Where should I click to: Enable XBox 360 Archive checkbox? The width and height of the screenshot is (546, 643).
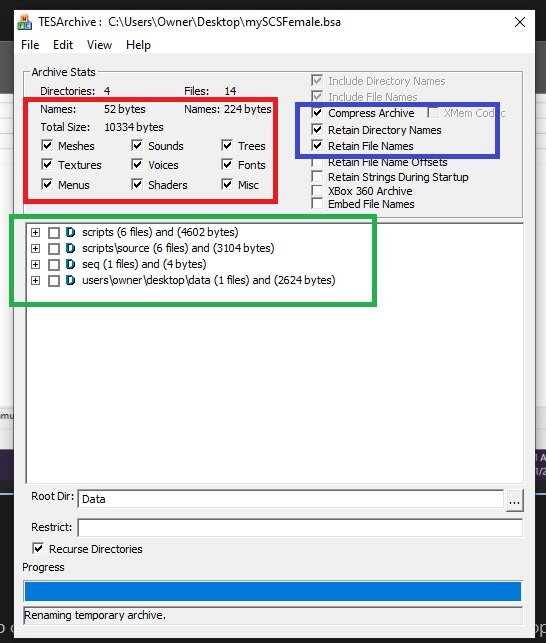317,191
